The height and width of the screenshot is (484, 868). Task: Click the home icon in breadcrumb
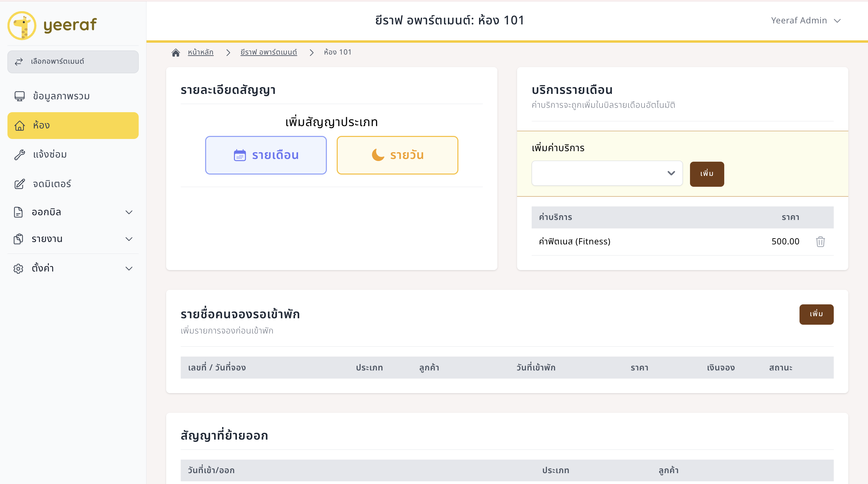pyautogui.click(x=176, y=53)
